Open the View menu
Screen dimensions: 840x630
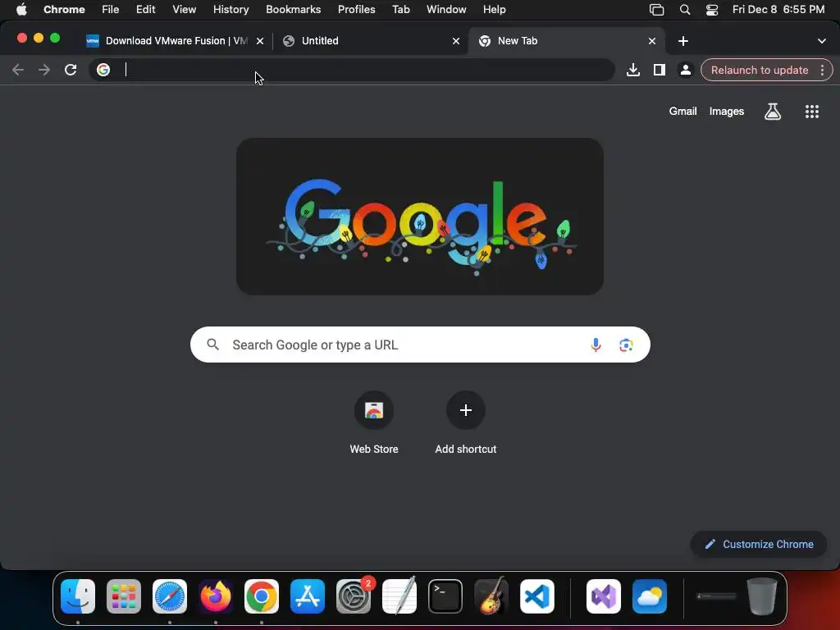185,10
